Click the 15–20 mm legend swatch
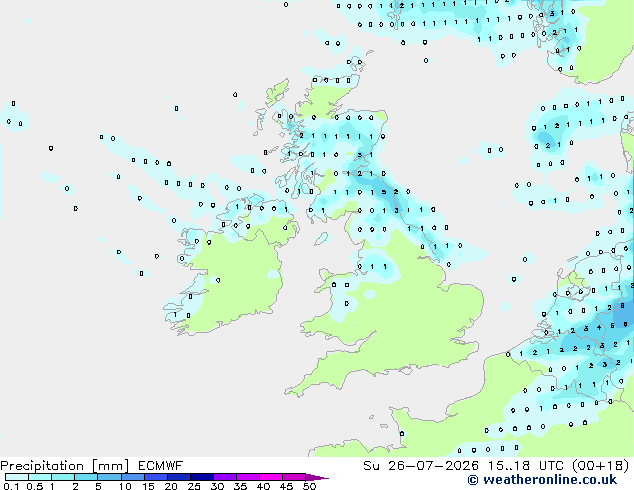This screenshot has height=490, width=634. 156,477
